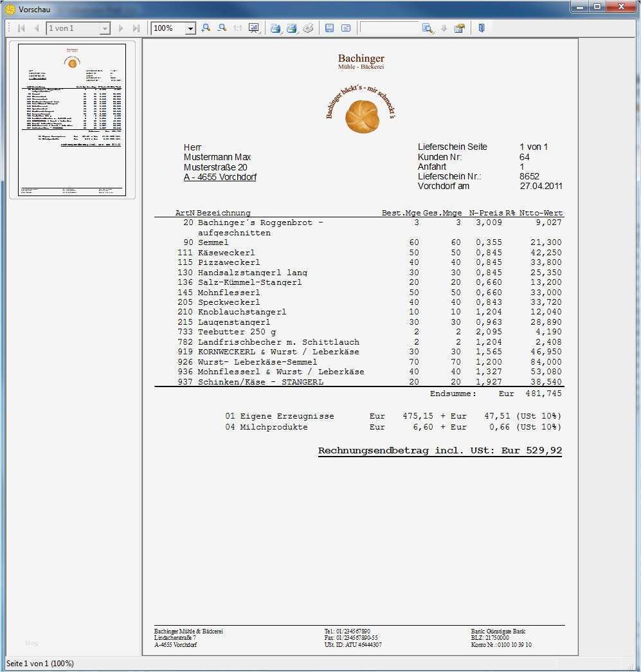Open printer setup via the printer-settings icon
The width and height of the screenshot is (641, 672).
[309, 28]
